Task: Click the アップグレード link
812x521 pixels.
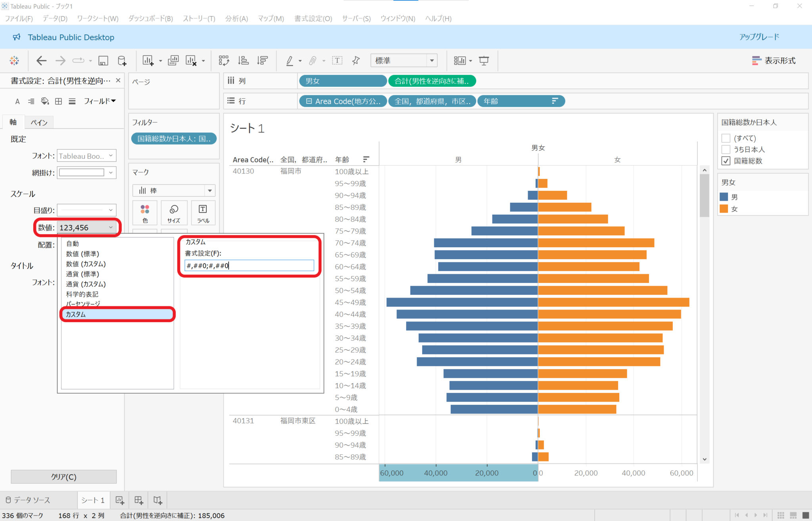Action: (x=759, y=37)
